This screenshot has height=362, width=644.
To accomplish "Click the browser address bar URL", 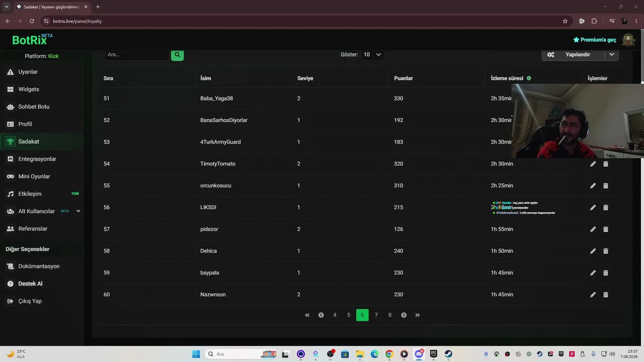I will [77, 21].
